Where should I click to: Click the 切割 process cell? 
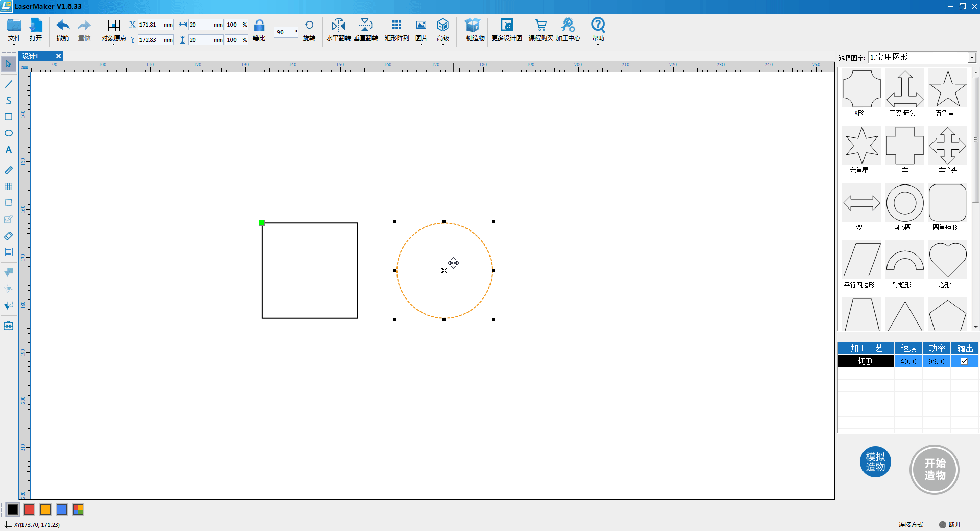pyautogui.click(x=866, y=361)
